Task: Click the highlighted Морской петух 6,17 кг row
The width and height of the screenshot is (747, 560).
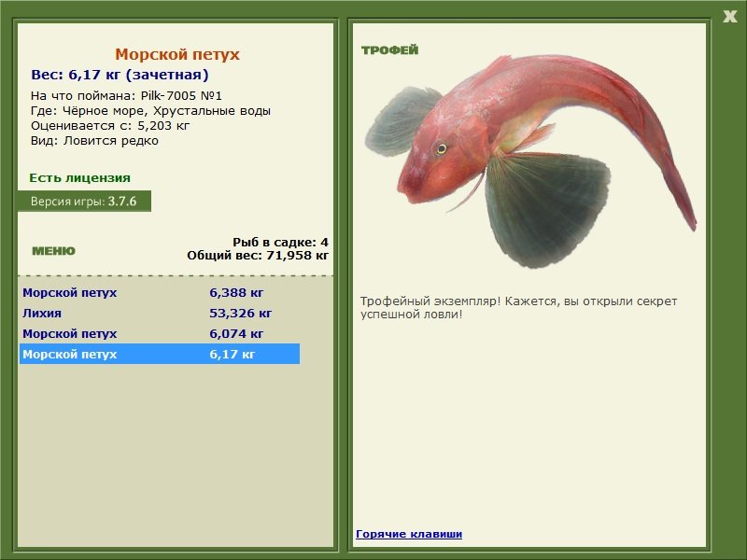Action: [159, 354]
